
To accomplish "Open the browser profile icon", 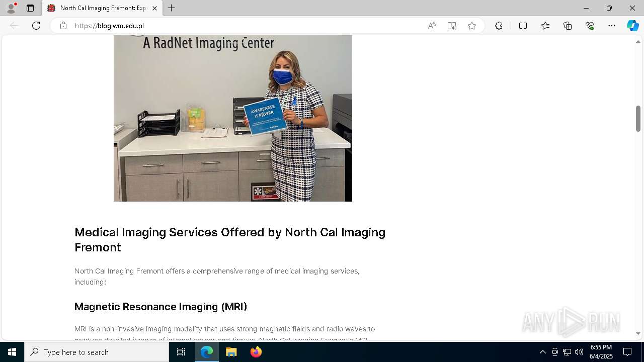I will (11, 8).
